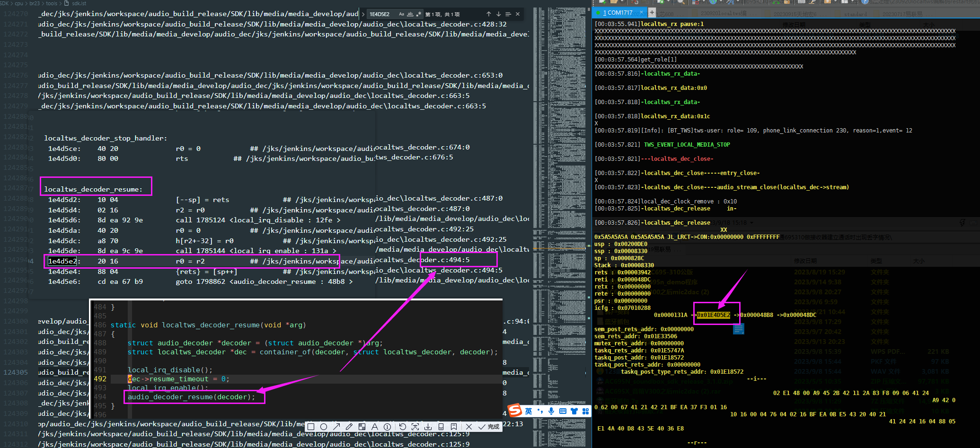
Task: Open the sdk.lst breadcrumb item
Action: (75, 3)
